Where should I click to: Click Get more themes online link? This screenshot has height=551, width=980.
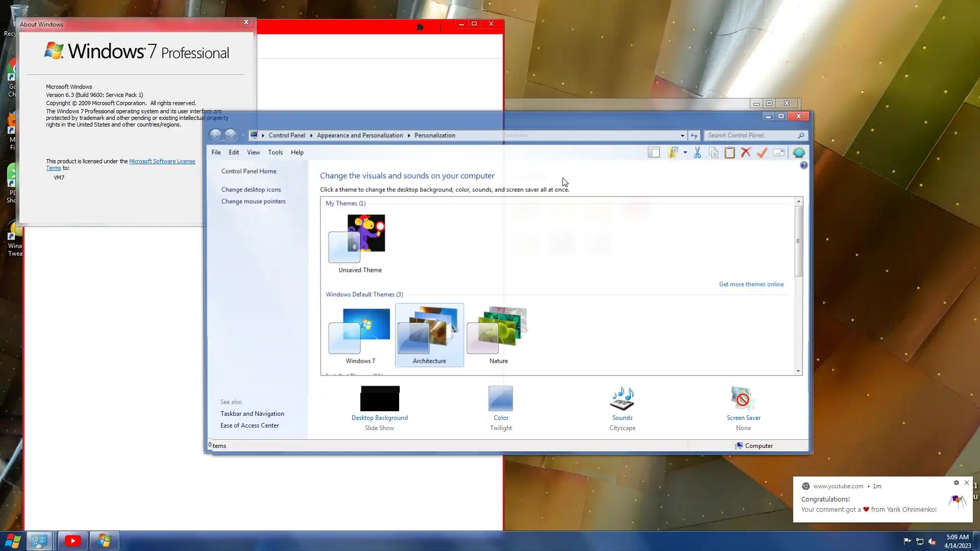[x=751, y=284]
